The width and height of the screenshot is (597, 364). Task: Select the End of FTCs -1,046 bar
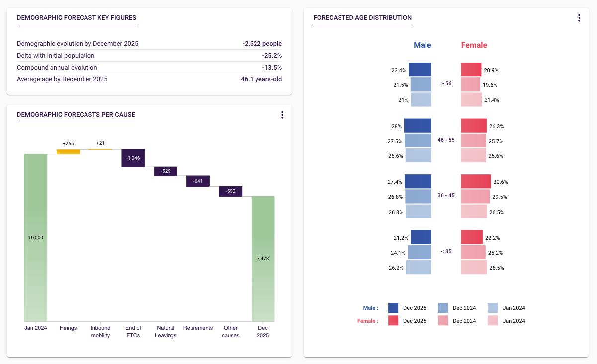coord(133,158)
